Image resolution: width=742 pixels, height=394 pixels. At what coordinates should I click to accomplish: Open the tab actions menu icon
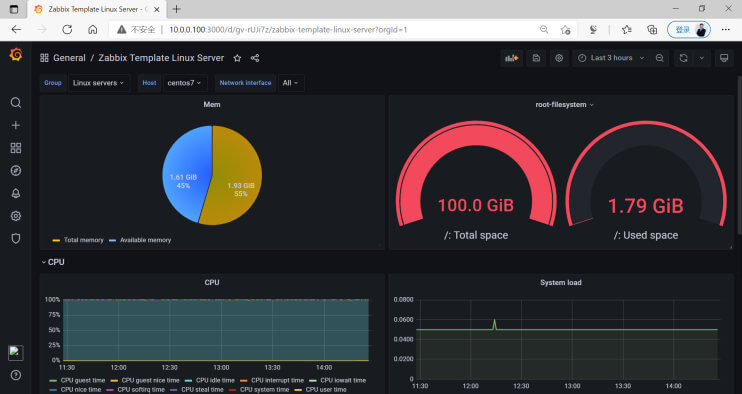point(14,9)
